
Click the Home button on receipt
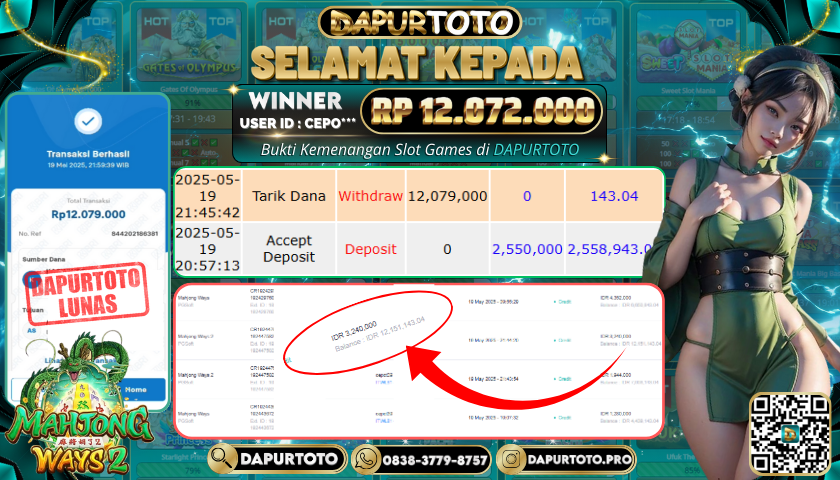(136, 389)
